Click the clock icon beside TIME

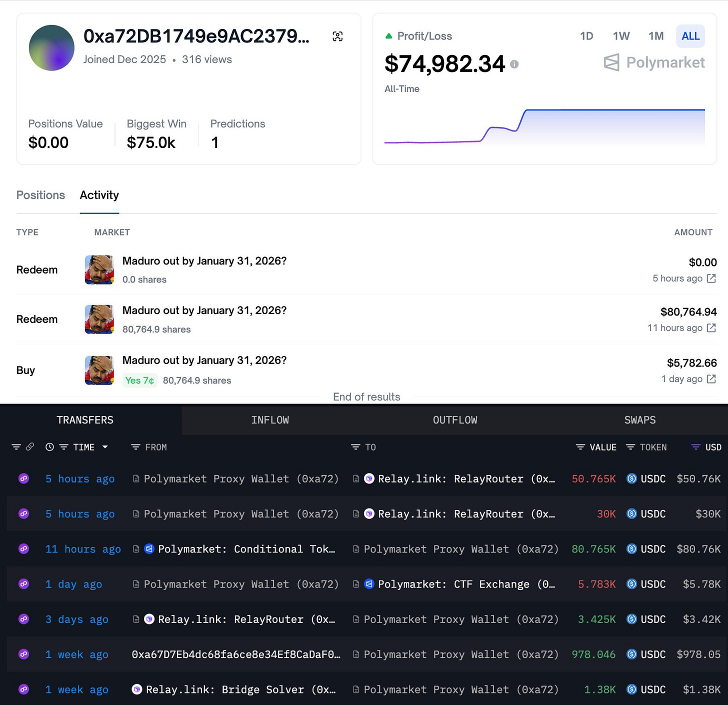point(49,447)
